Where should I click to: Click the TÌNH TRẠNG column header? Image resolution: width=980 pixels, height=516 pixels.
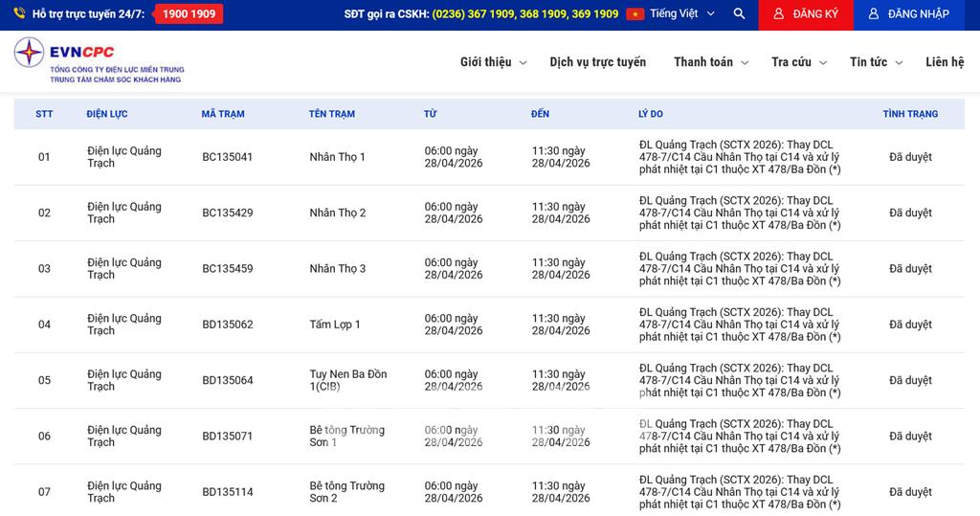(909, 114)
